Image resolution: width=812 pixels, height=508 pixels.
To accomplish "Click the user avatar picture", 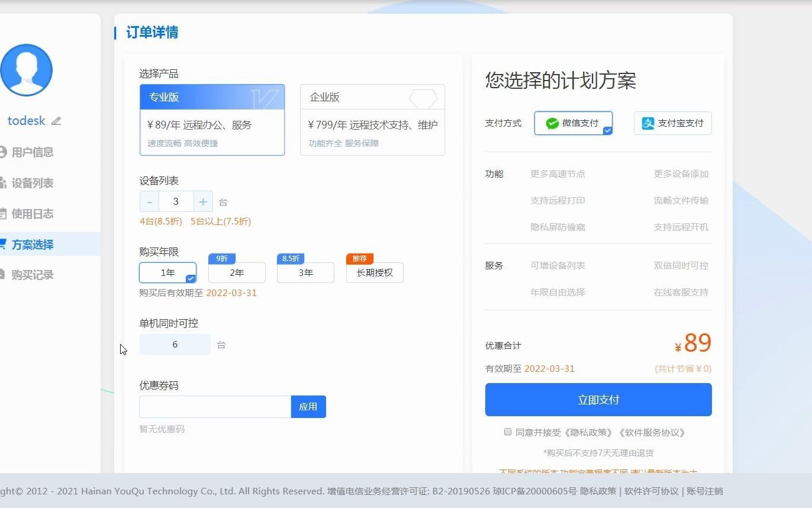I will pyautogui.click(x=26, y=70).
